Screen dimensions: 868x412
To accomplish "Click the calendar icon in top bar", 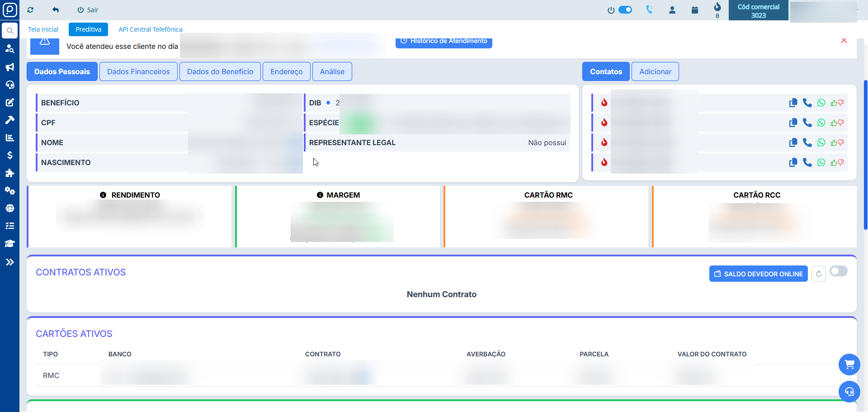I will coord(695,10).
